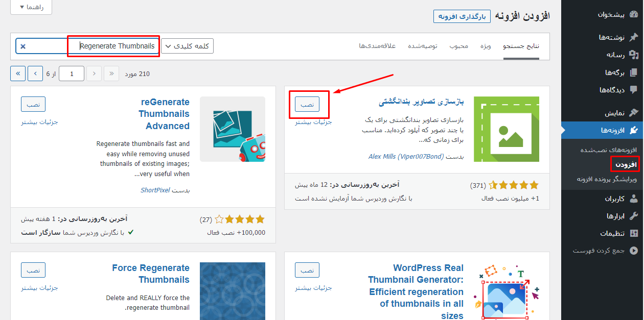
Task: Open جزئیات بیشتر for بازسازی تصاویر بندانگشتی
Action: coord(313,122)
